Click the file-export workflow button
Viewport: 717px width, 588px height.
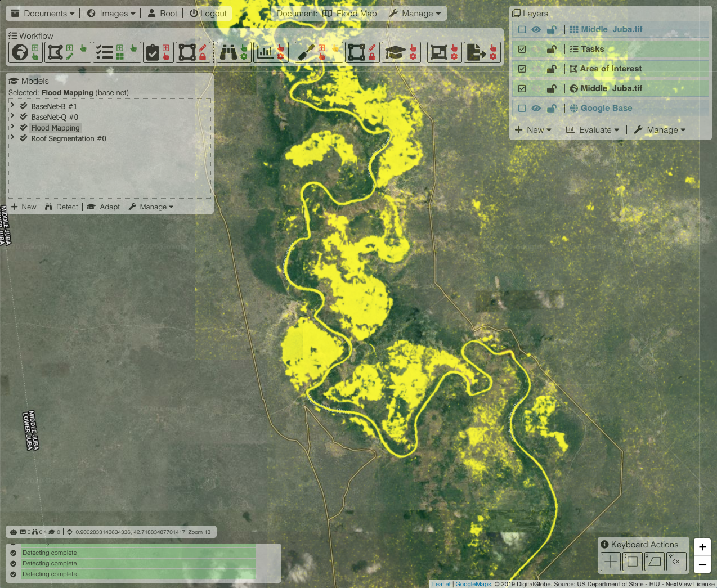[482, 52]
